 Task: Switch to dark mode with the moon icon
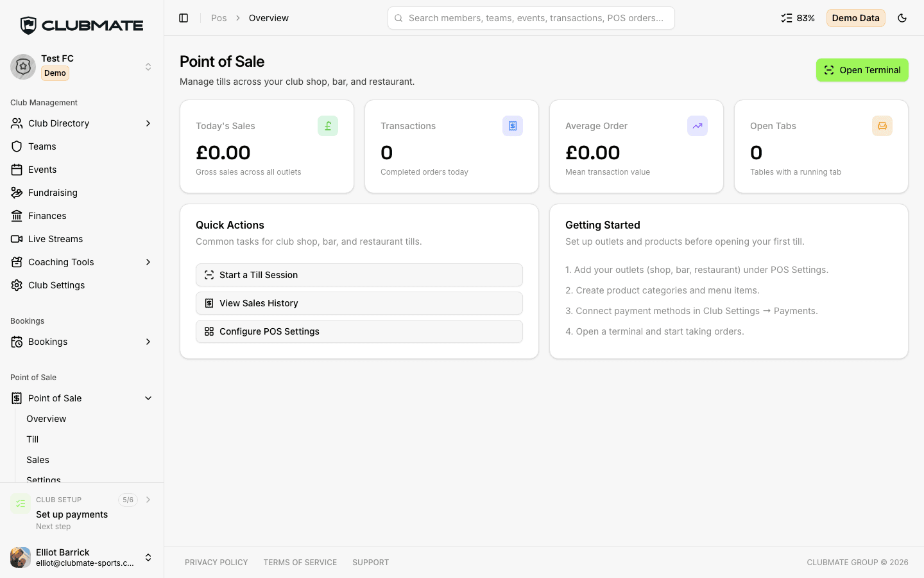[902, 18]
